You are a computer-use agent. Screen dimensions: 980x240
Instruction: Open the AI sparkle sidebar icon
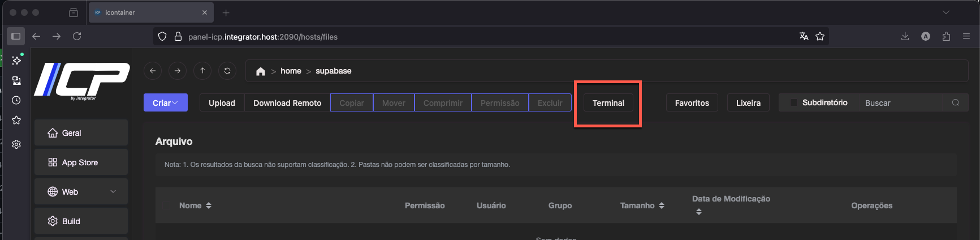coord(16,60)
